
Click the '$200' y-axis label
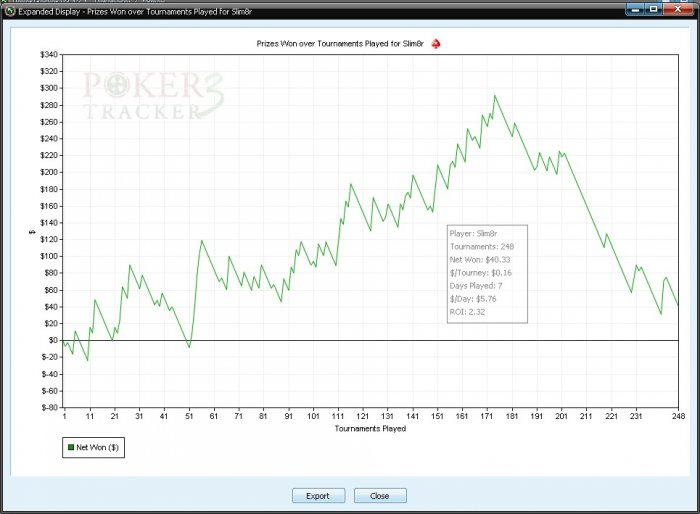coord(49,172)
